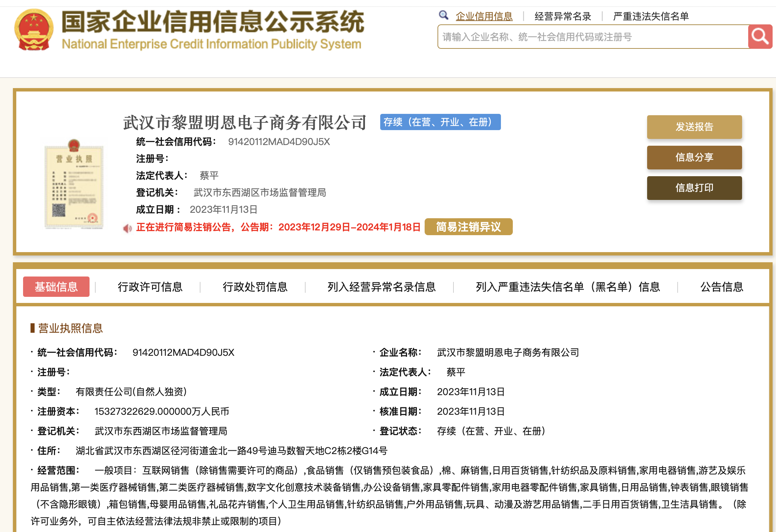Select the 经营异常名录 search category

(563, 16)
